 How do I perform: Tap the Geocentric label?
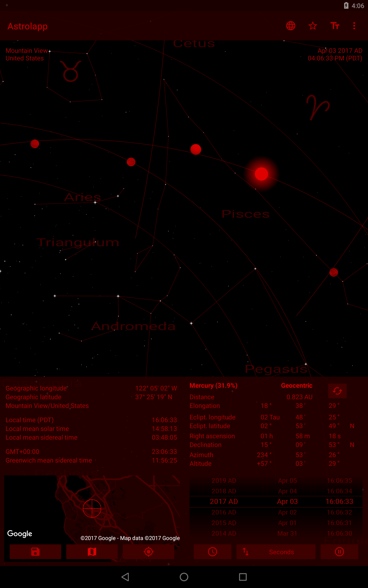(297, 386)
